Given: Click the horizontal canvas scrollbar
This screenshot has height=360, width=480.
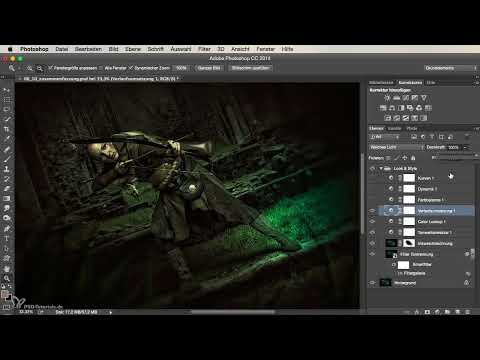Looking at the screenshot, I should (233, 312).
